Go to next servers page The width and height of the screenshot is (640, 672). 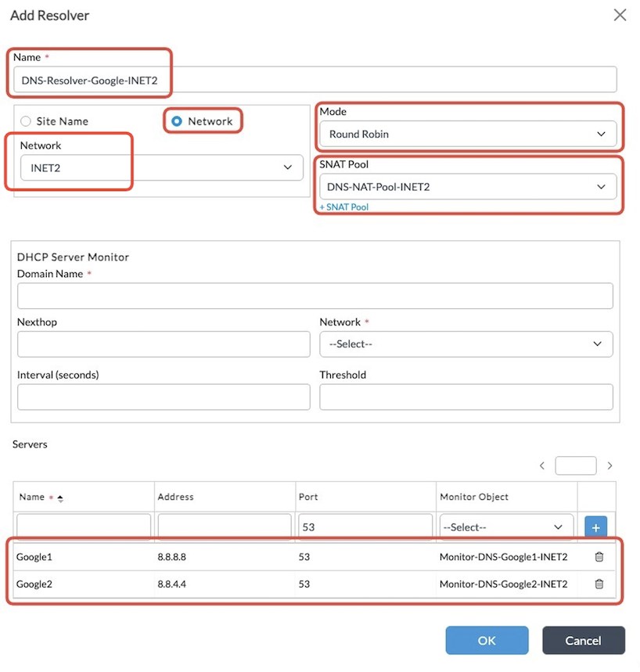coord(610,465)
